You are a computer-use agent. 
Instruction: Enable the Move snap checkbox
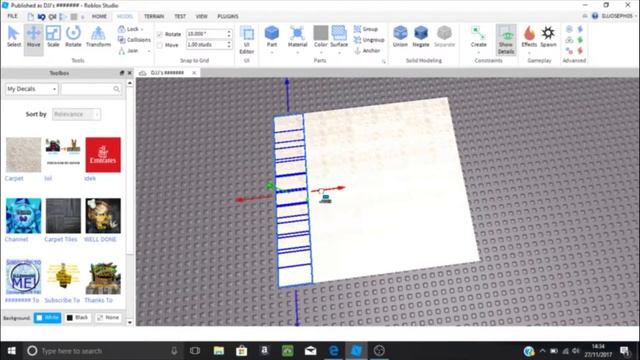pos(160,45)
